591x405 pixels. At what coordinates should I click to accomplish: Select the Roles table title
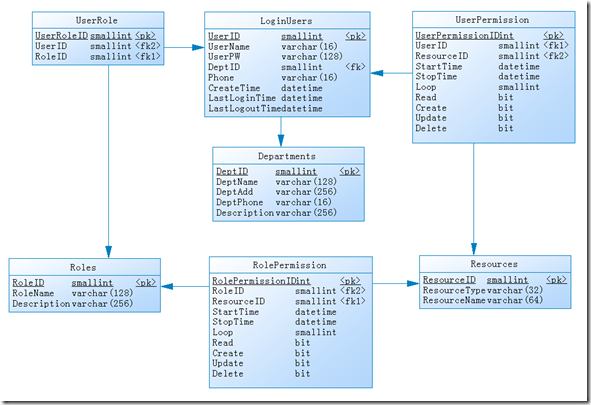tap(84, 267)
